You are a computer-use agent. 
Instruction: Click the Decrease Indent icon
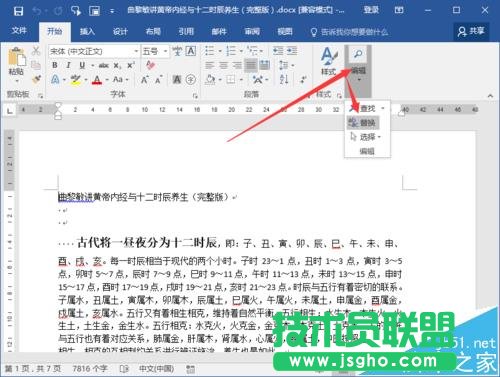pos(278,51)
